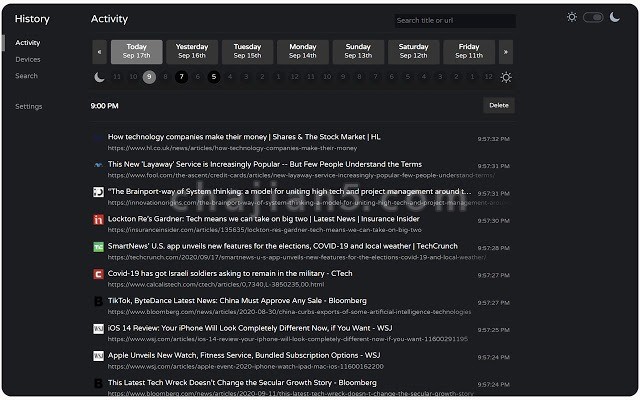Click the insuranceinsider.com URL text

(265, 230)
